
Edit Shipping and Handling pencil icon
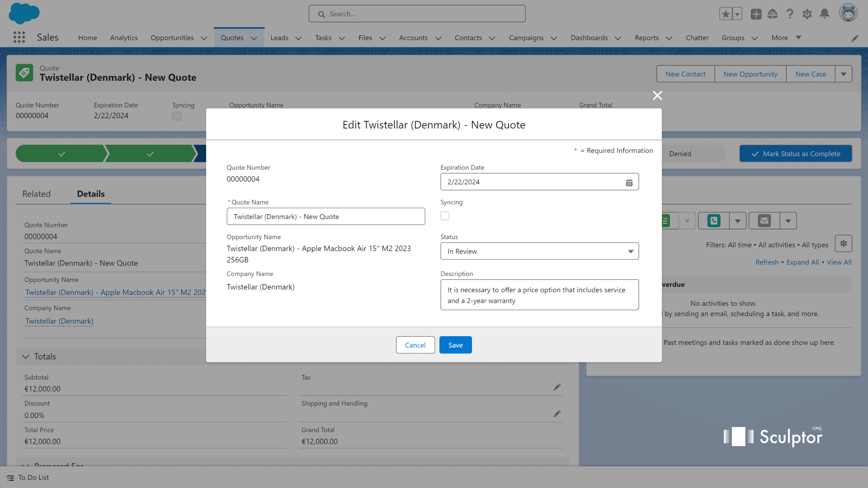(x=557, y=414)
